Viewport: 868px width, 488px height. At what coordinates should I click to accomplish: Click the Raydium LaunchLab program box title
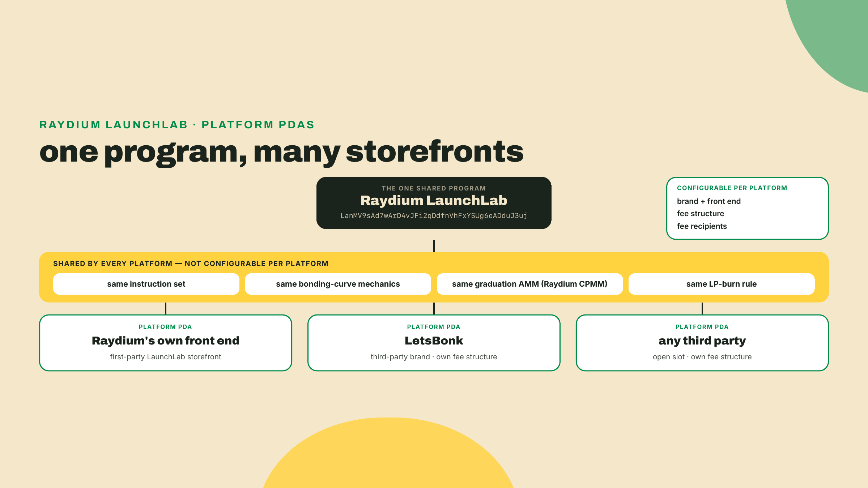pyautogui.click(x=434, y=200)
